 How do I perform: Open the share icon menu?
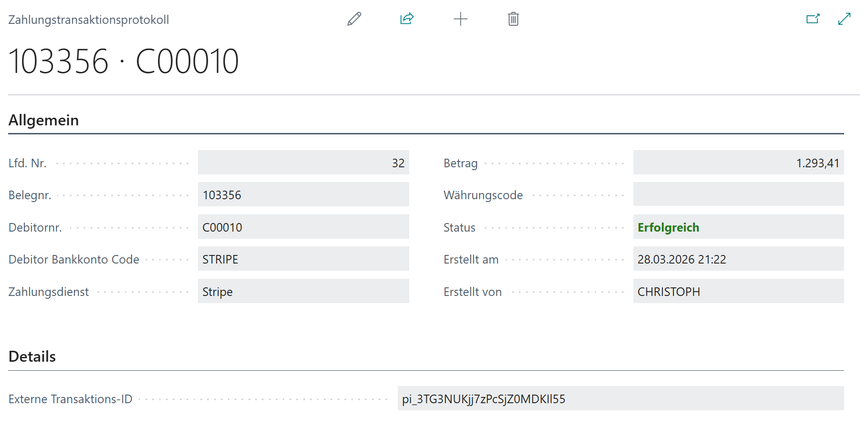[x=407, y=19]
